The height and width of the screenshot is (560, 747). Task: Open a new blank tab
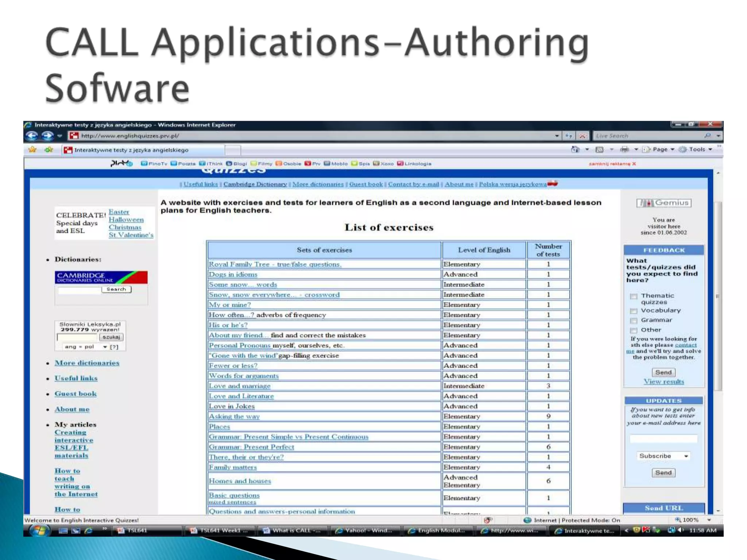tap(233, 150)
